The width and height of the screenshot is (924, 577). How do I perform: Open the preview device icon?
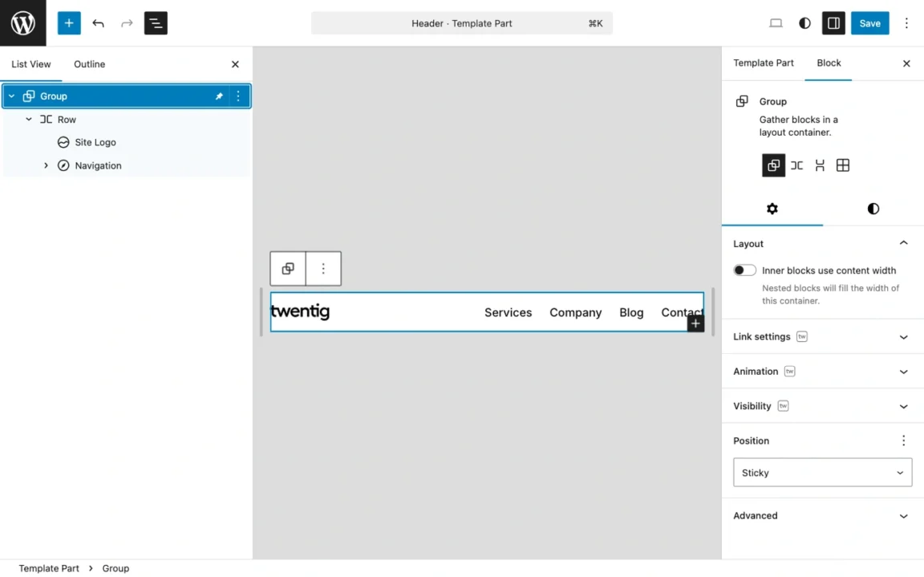[x=775, y=23]
